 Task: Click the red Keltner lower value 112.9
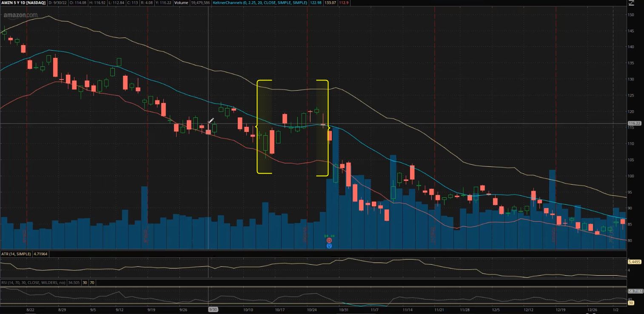point(344,3)
